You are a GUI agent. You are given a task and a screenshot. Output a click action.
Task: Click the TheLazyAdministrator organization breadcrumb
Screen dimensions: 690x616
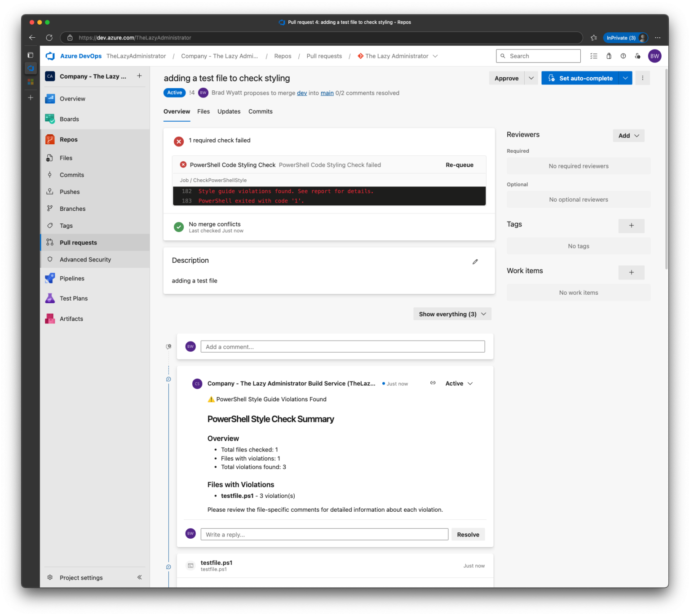pos(136,56)
